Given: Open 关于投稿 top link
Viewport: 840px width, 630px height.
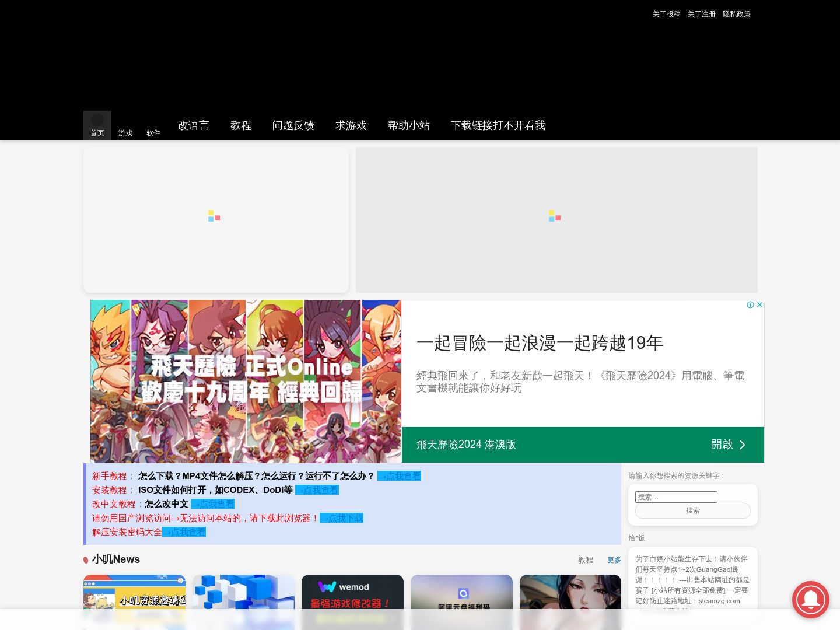Looking at the screenshot, I should point(667,14).
